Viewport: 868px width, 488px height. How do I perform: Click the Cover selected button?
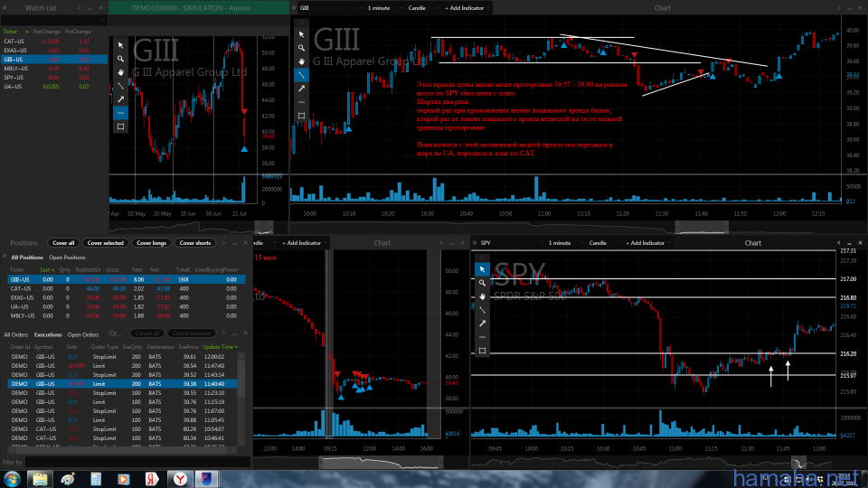point(105,243)
